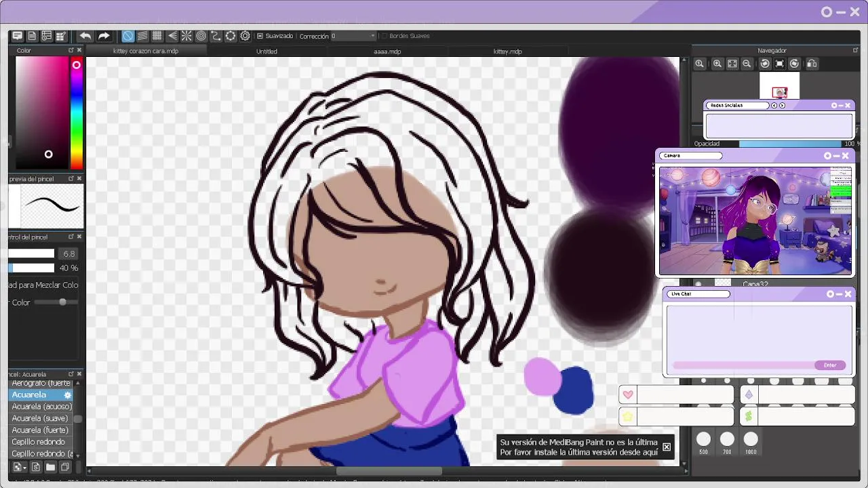Select Acuarela (acuoso) brush
The height and width of the screenshot is (488, 868).
click(42, 407)
